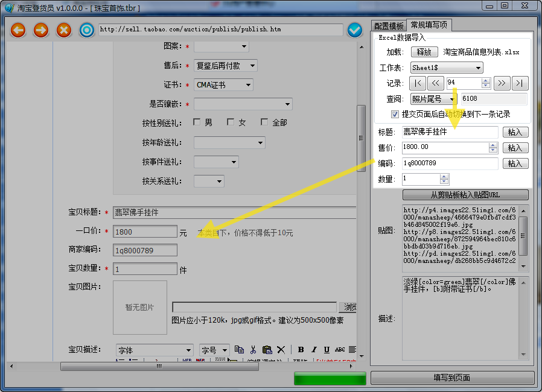
Task: Click the 售价 price spinner arrows
Action: tap(493, 148)
